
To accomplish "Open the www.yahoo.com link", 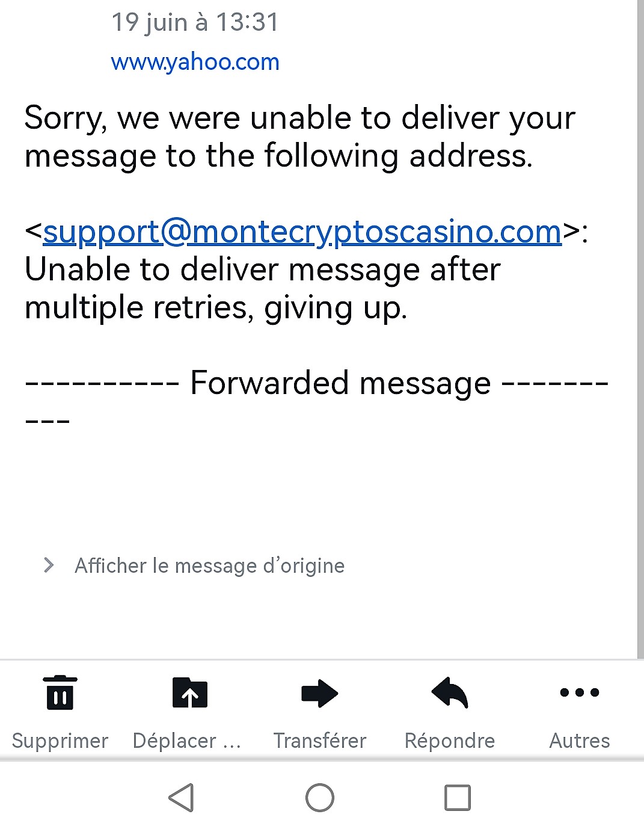I will [x=195, y=62].
